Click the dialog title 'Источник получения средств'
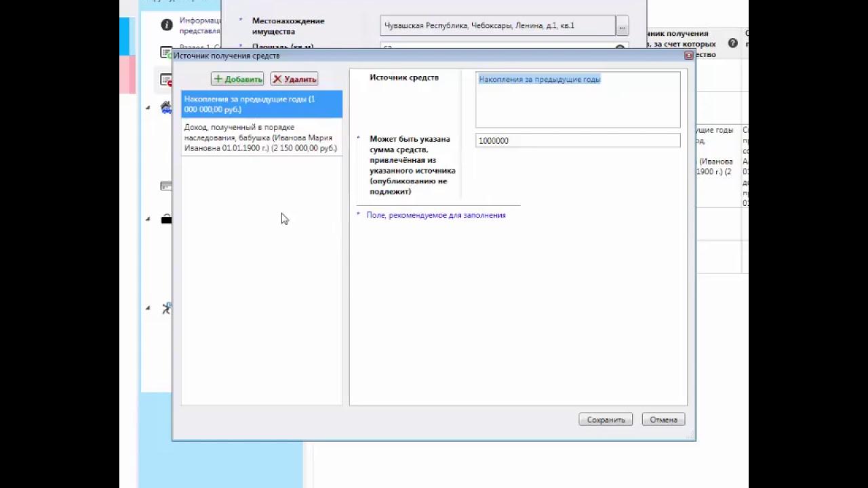 [226, 56]
